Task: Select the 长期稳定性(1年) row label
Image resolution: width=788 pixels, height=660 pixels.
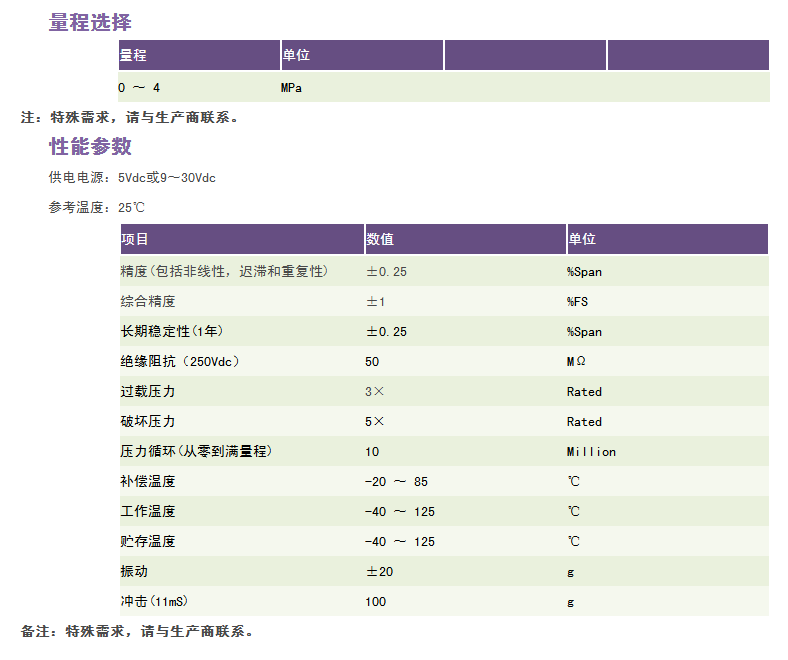Action: pyautogui.click(x=165, y=331)
